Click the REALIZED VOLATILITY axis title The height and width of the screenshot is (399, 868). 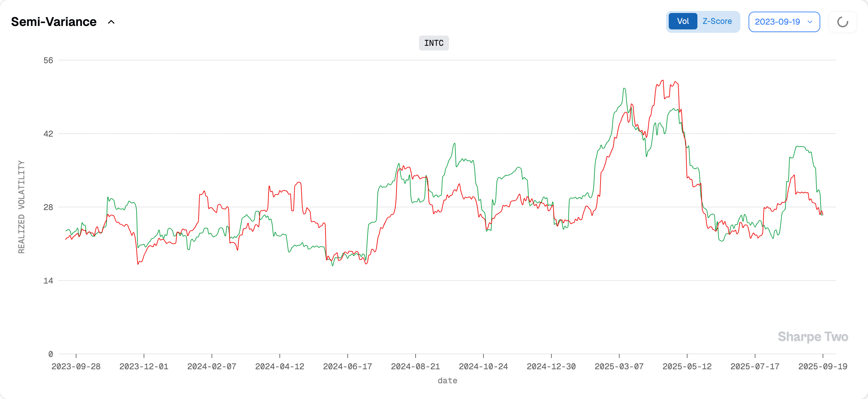[x=21, y=207]
